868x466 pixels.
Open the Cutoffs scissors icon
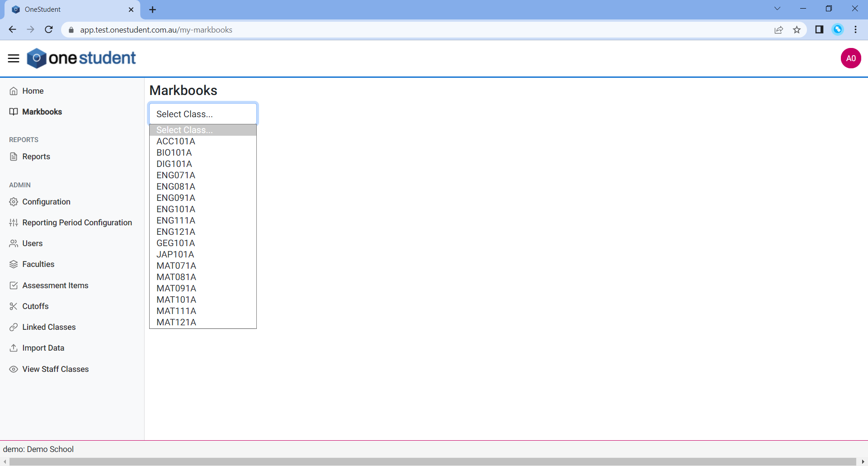13,306
